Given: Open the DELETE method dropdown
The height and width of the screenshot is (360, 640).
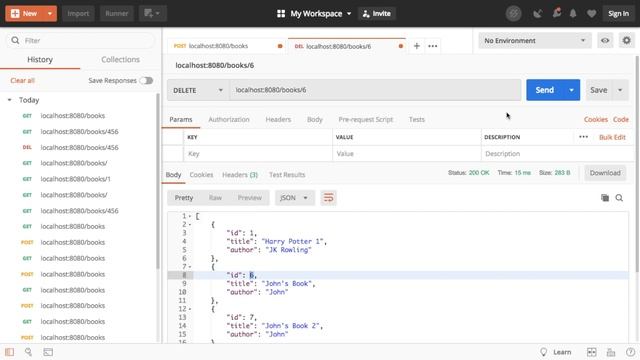Looking at the screenshot, I should pyautogui.click(x=198, y=90).
